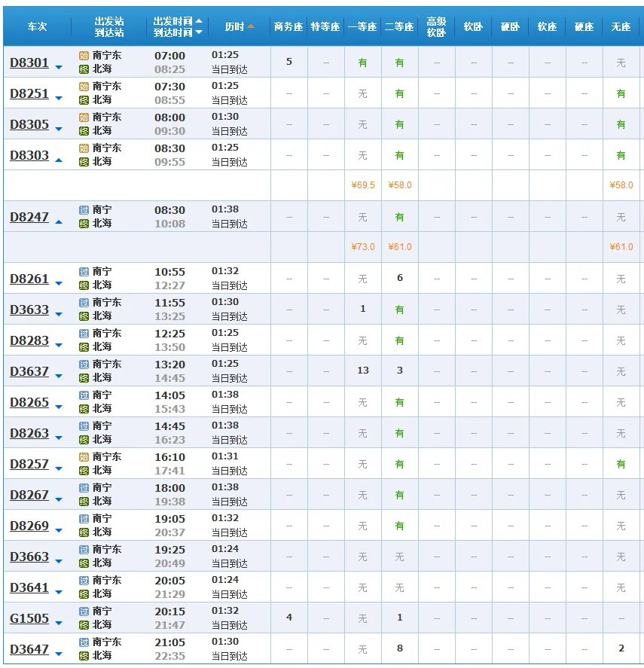Click the 过 badge beside 南宁 in G1505 row
The width and height of the screenshot is (644, 668).
[x=83, y=611]
